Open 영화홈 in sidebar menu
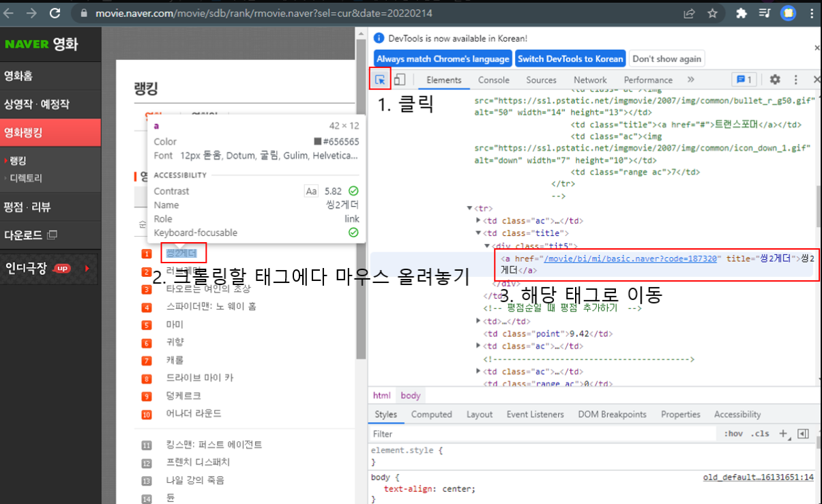This screenshot has width=822, height=504. 18,76
